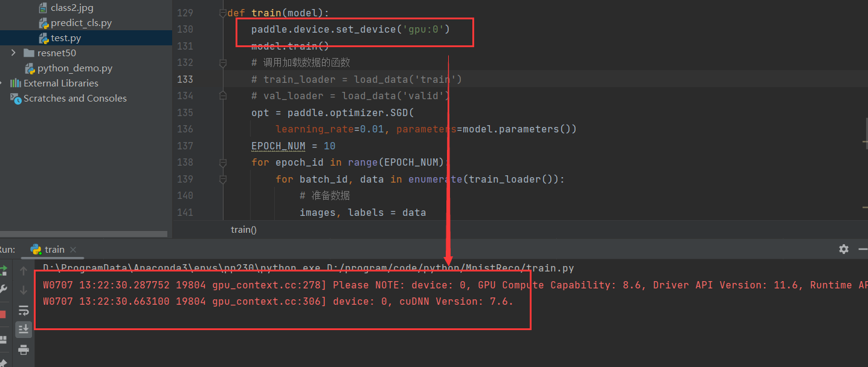Print the console output
The width and height of the screenshot is (868, 367).
coord(23,350)
